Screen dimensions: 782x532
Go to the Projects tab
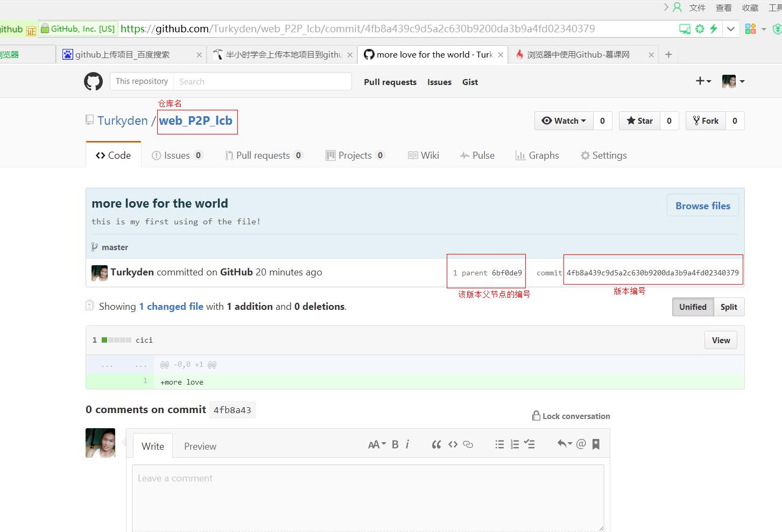click(355, 155)
